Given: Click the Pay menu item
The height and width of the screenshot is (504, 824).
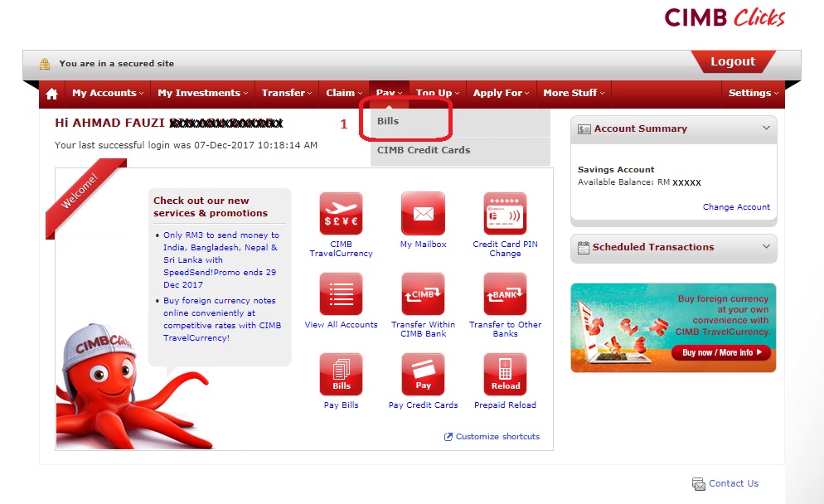Looking at the screenshot, I should click(390, 93).
